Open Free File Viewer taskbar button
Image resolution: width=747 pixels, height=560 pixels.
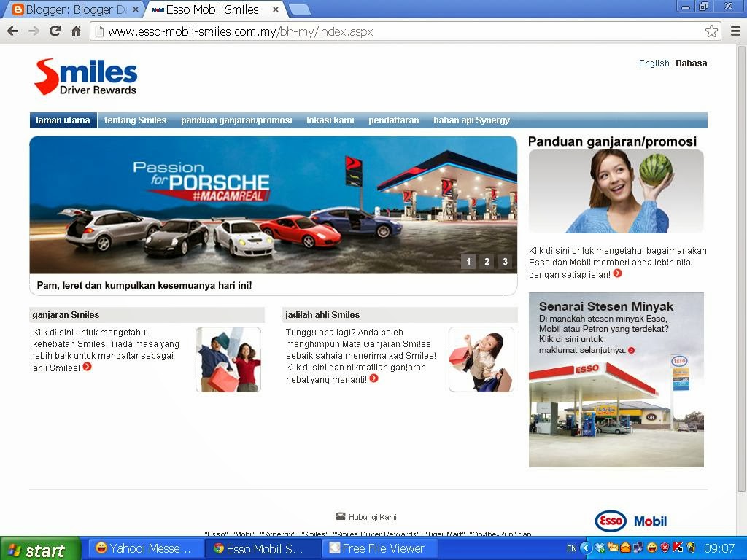(379, 548)
